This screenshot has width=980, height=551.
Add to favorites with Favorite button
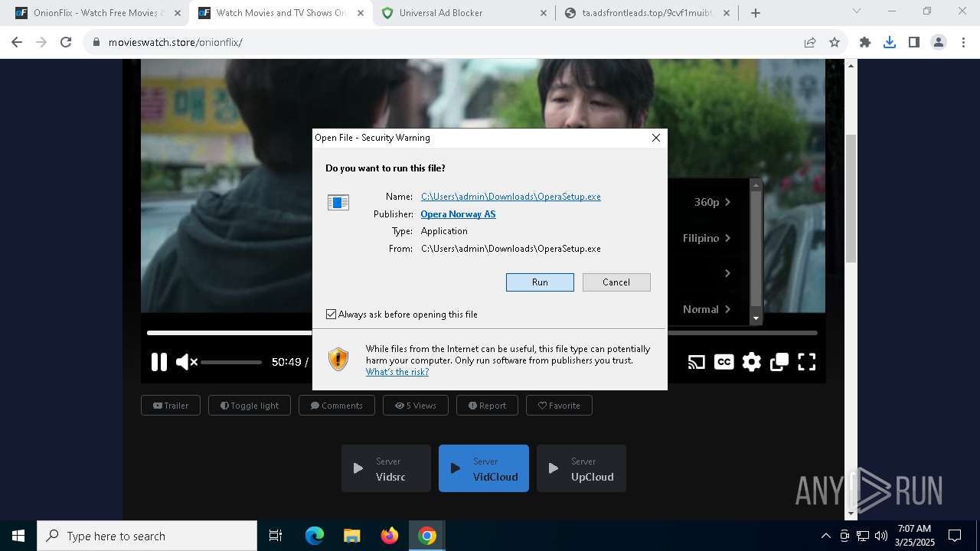click(x=559, y=406)
